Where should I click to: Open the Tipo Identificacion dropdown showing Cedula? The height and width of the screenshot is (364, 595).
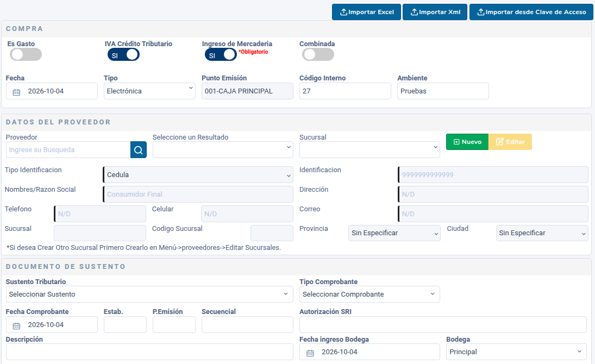tap(198, 174)
